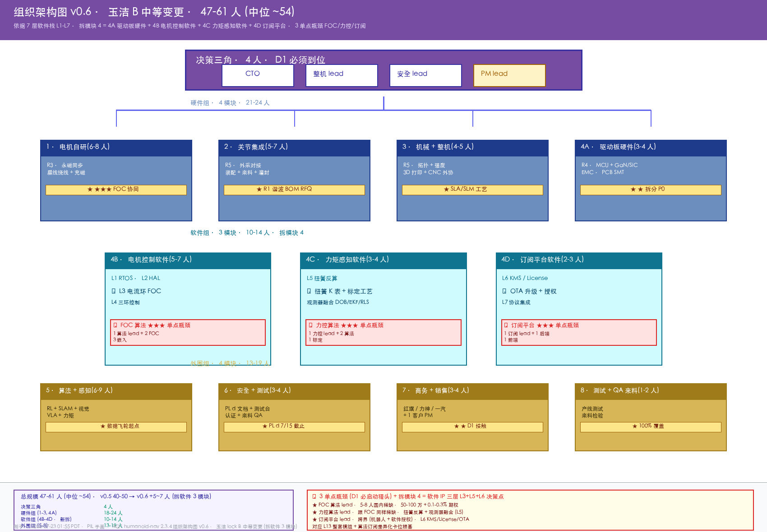
Task: Click red 'FOC 算法 ★★★ 单点瓶颈' box
Action: (188, 333)
